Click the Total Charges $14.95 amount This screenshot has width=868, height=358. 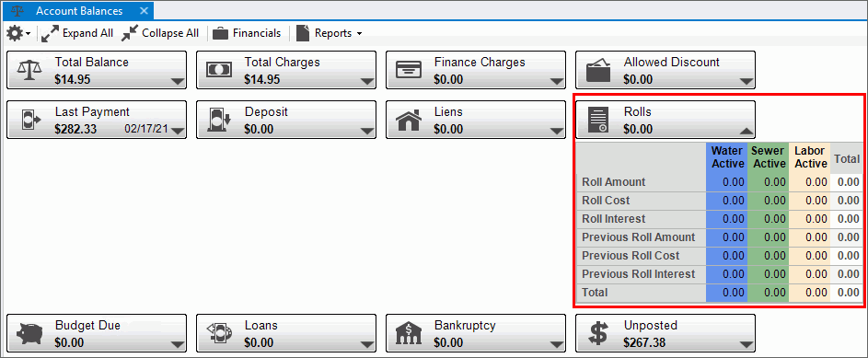262,80
